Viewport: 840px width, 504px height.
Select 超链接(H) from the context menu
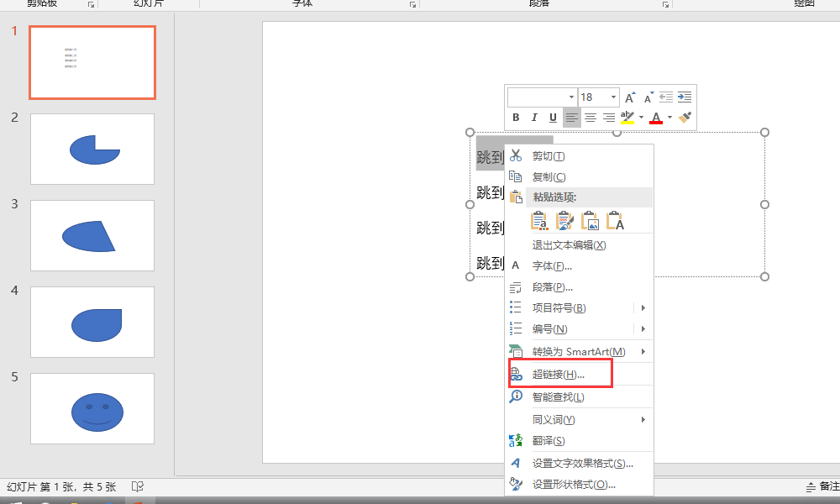(559, 375)
